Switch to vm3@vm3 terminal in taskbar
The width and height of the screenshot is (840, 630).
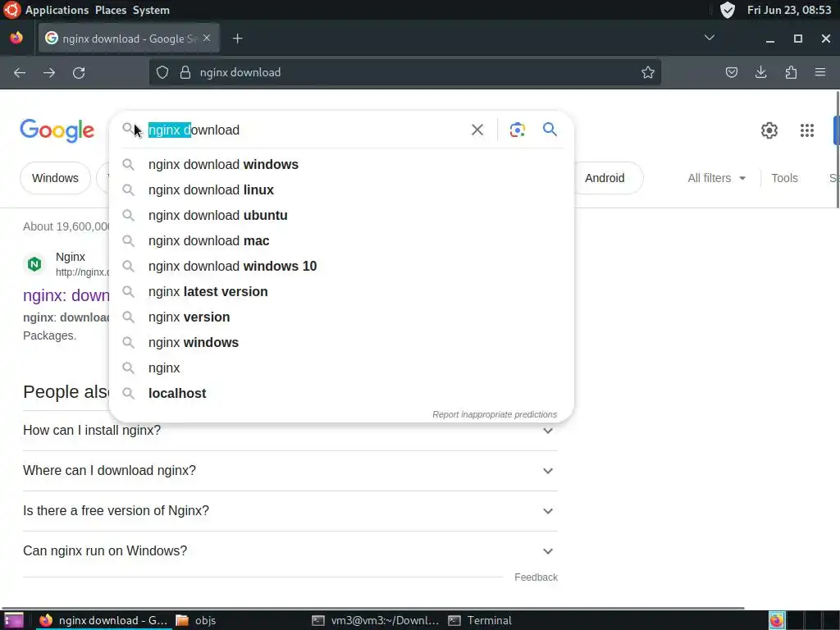click(376, 620)
